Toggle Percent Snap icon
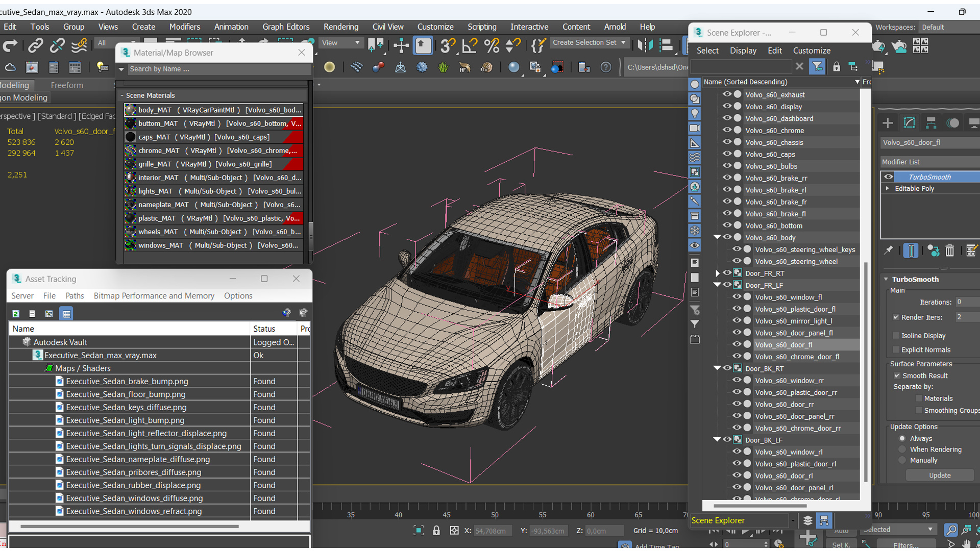 [492, 46]
